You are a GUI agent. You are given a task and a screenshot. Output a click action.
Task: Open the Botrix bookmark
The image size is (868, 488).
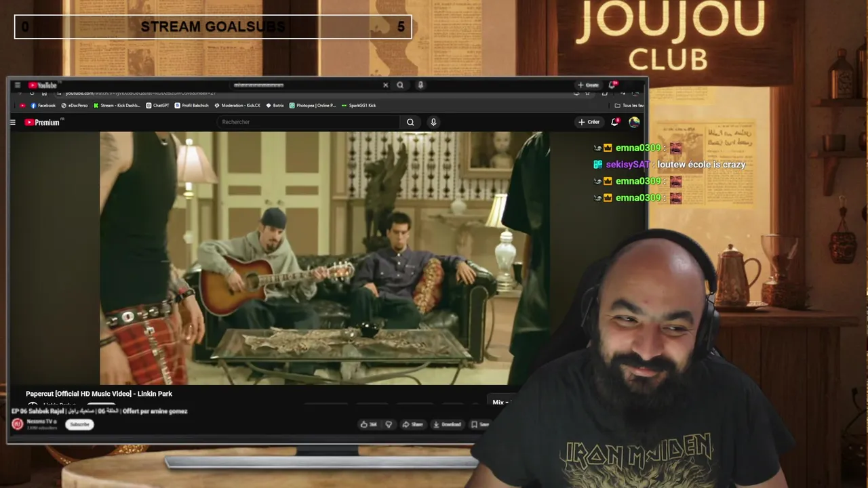(x=275, y=106)
